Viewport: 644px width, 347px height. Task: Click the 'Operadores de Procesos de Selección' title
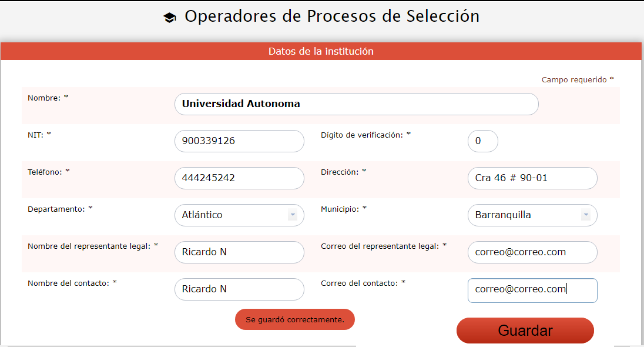click(x=332, y=16)
